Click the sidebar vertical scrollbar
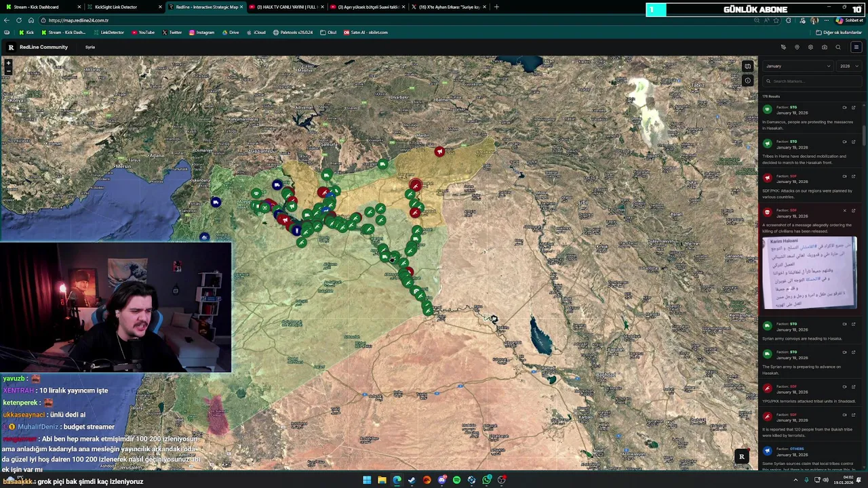 click(865, 136)
